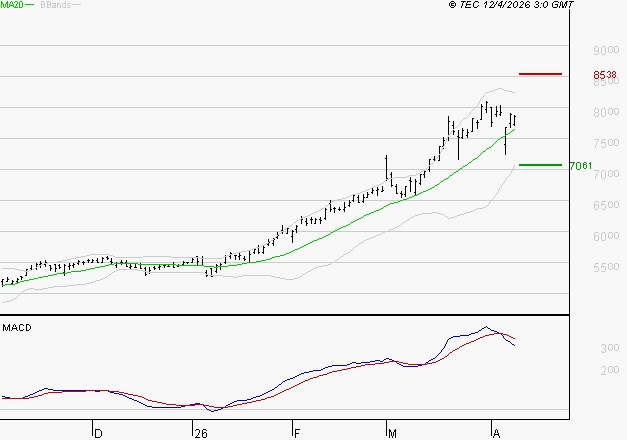Click the 6500 price axis label
The image size is (627, 440).
coord(606,205)
